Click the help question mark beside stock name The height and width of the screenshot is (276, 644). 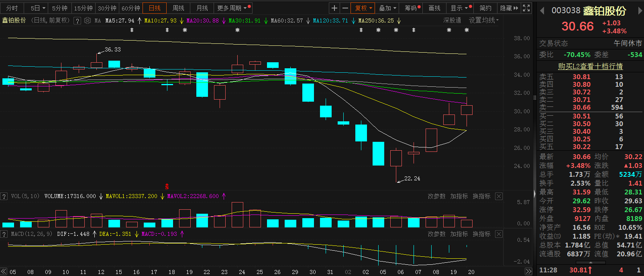77,20
